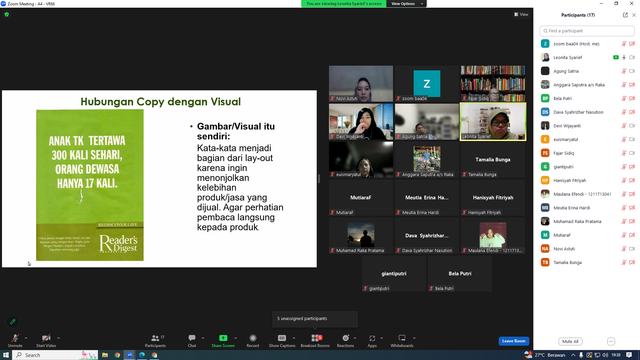This screenshot has width=640, height=360.
Task: Expand the Whiteboards options arrow
Action: (414, 338)
